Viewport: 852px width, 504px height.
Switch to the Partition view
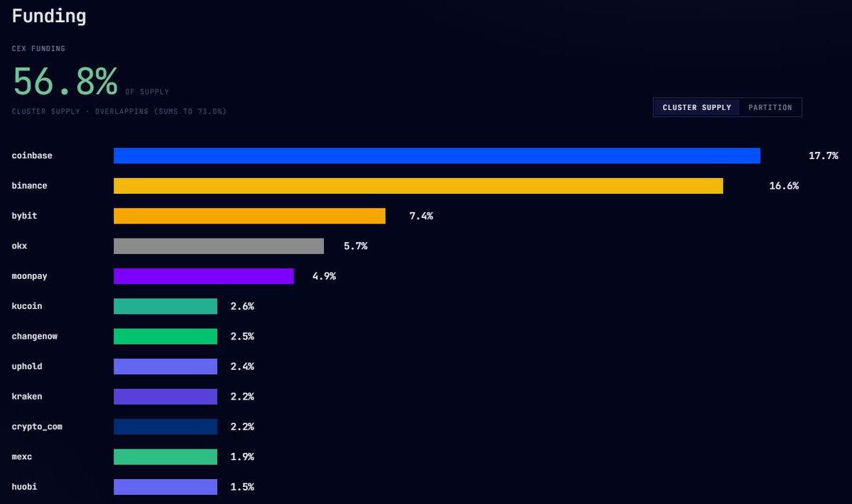(770, 107)
